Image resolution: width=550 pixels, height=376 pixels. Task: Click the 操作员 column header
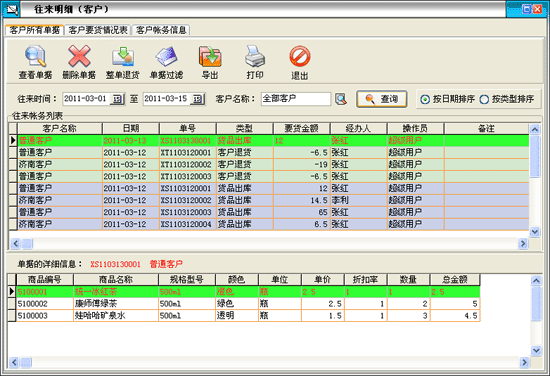415,128
